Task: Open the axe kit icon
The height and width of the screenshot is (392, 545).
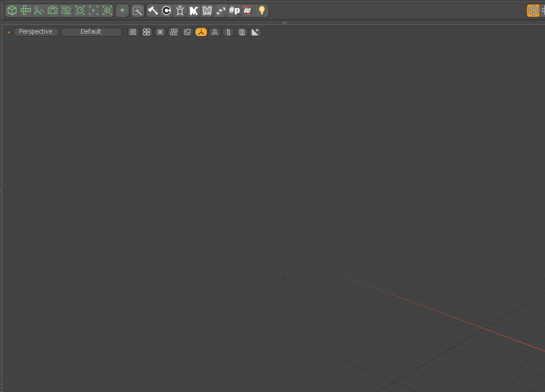Action: [x=153, y=11]
